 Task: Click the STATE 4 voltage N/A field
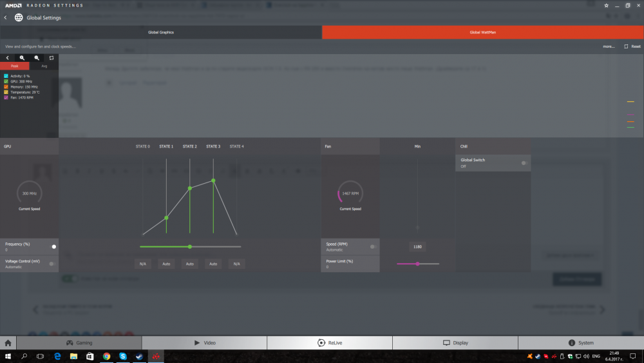236,264
